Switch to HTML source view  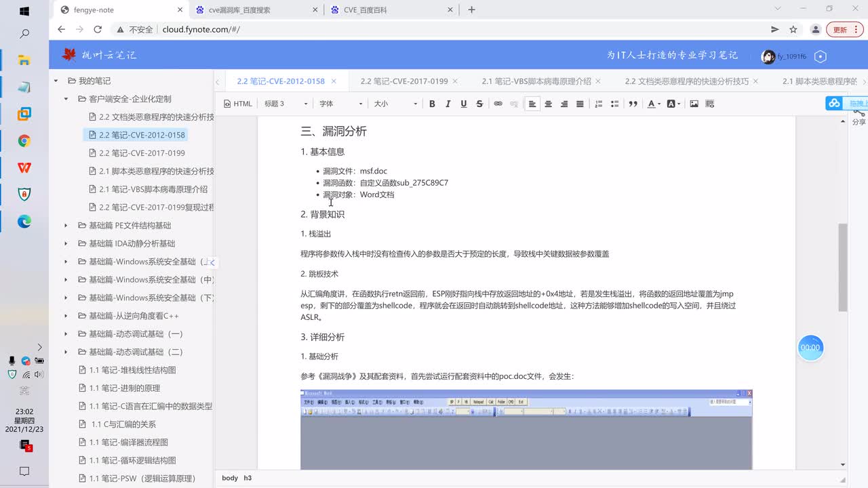tap(238, 104)
